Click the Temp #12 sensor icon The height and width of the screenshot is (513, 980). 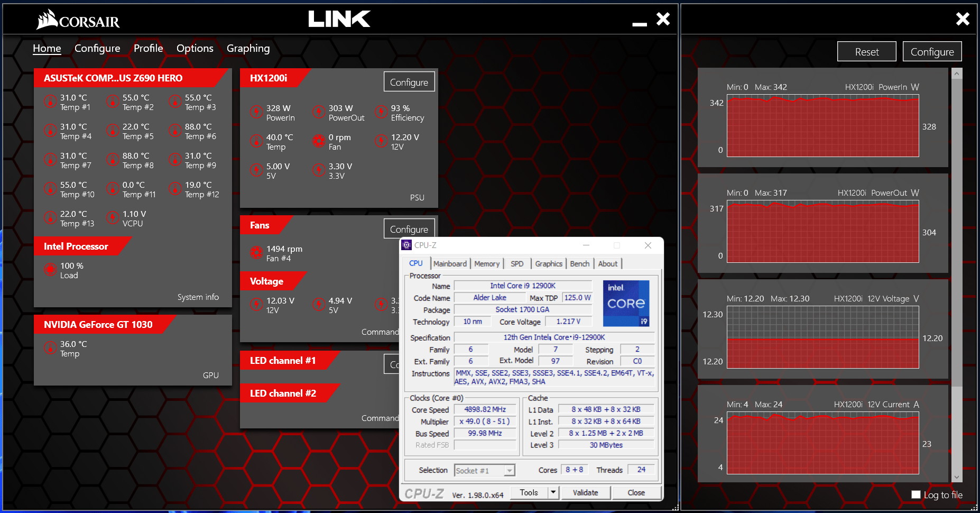(x=175, y=189)
